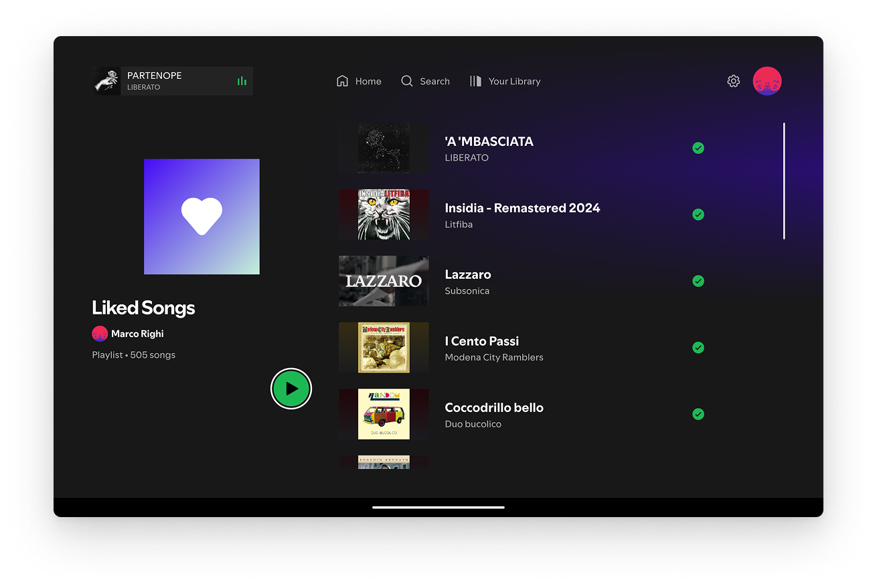Image resolution: width=877 pixels, height=588 pixels.
Task: Click the Liked Songs heart cover
Action: 202,217
